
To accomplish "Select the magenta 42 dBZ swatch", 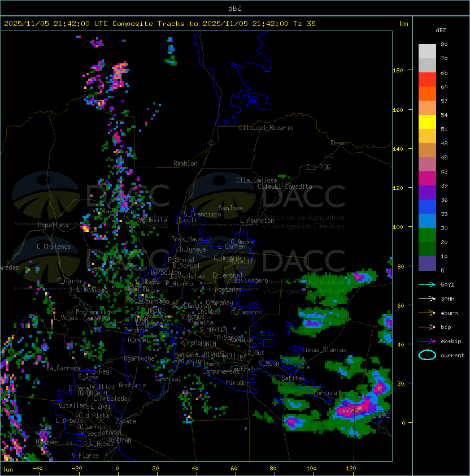I will click(x=427, y=179).
